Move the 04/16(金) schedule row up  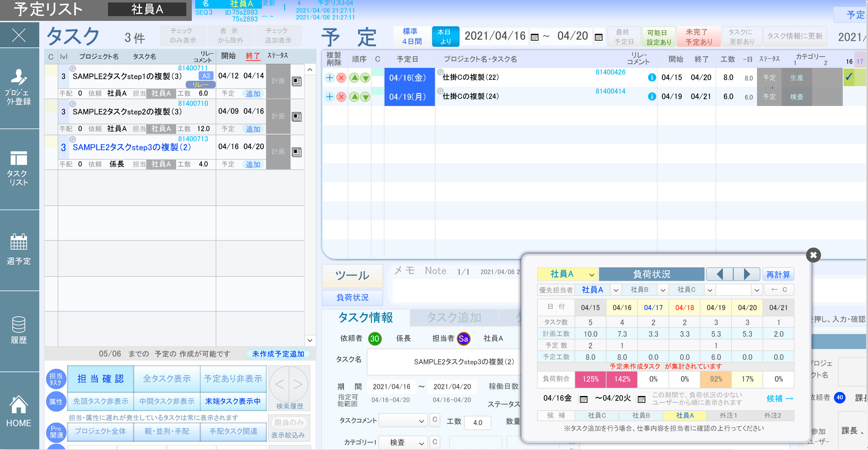point(354,78)
